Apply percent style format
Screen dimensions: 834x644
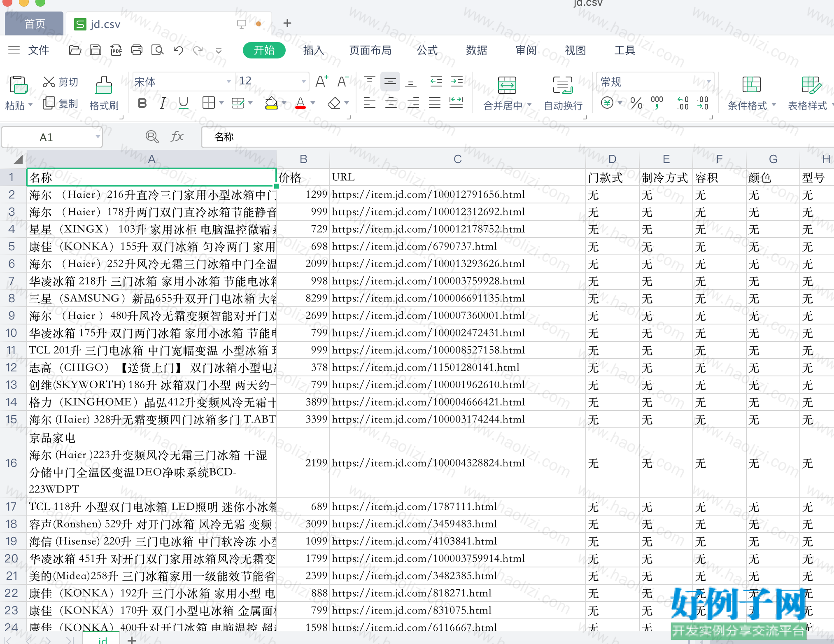(636, 103)
